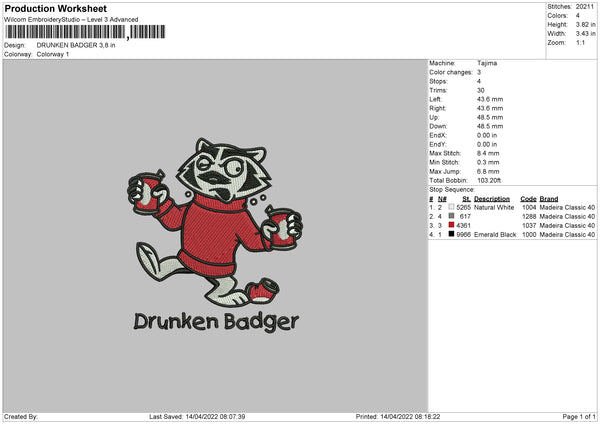Click the red 4361 stitches color swatch
This screenshot has height=424, width=600.
click(x=451, y=225)
